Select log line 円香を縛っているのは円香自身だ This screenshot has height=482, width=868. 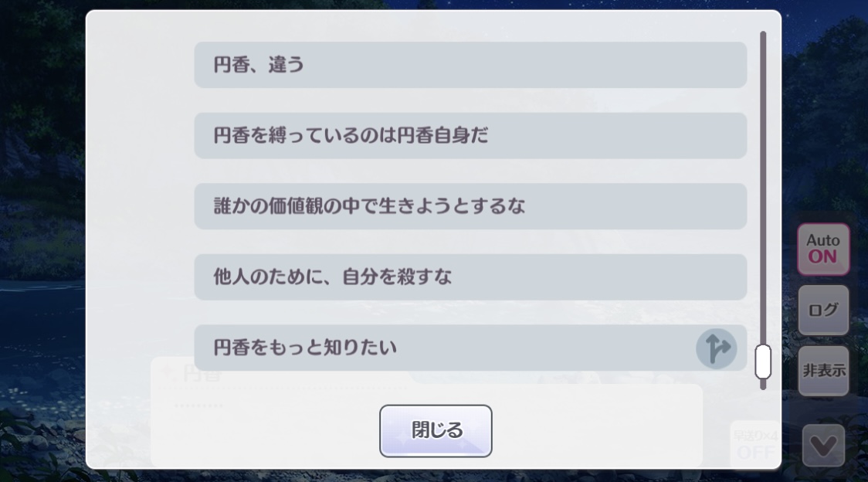[470, 136]
